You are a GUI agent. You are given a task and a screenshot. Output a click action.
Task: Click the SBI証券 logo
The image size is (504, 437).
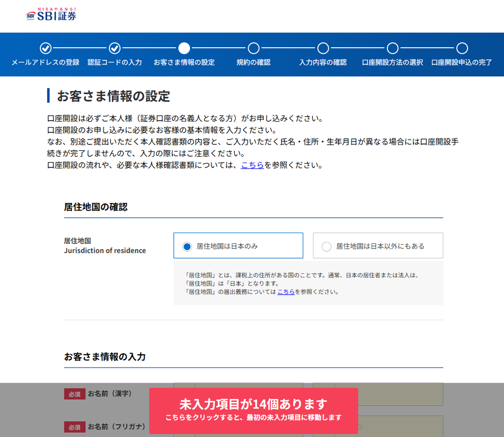51,14
